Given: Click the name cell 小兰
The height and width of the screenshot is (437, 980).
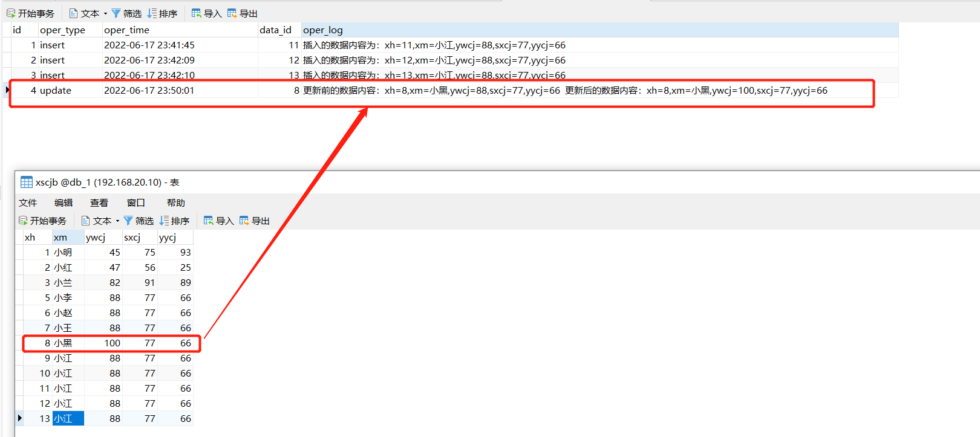Looking at the screenshot, I should (68, 283).
